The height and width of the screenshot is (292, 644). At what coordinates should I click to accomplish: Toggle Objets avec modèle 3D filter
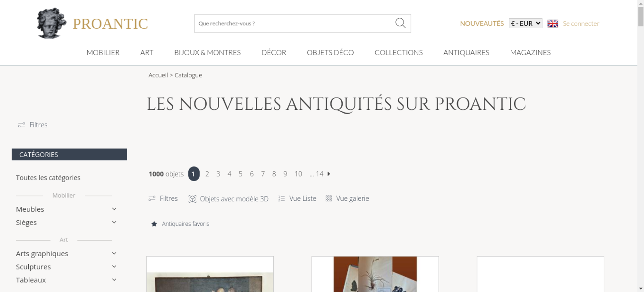point(229,199)
